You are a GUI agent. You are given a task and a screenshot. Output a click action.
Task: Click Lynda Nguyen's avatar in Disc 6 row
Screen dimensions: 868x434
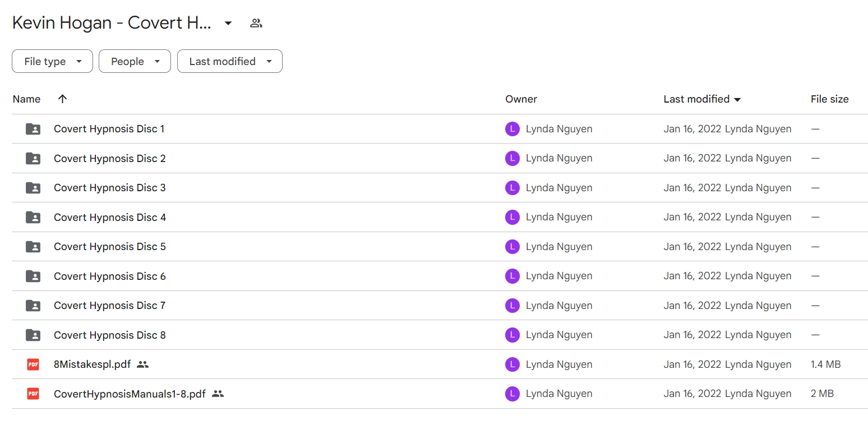pyautogui.click(x=513, y=276)
